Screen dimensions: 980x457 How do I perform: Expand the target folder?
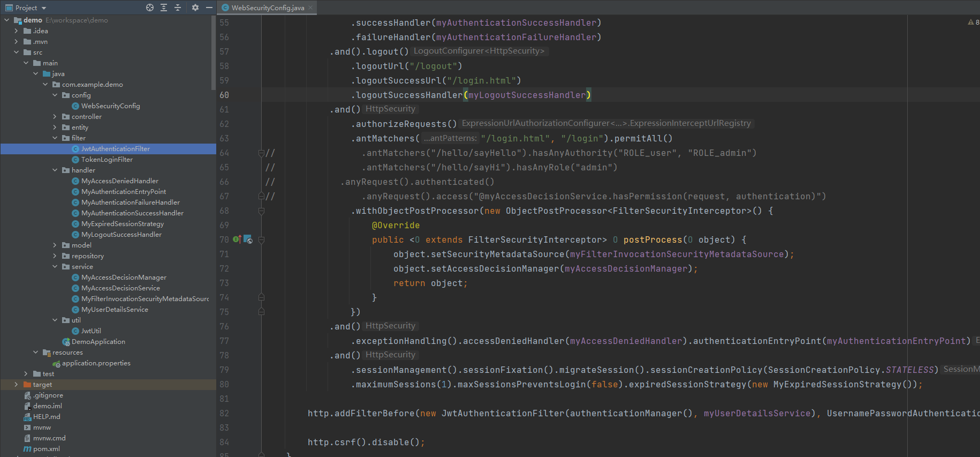pos(16,384)
